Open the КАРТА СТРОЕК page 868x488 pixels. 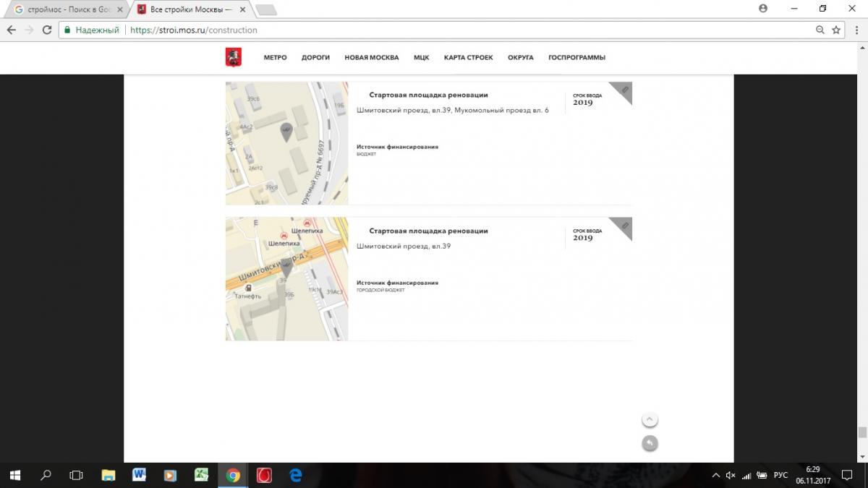click(468, 58)
